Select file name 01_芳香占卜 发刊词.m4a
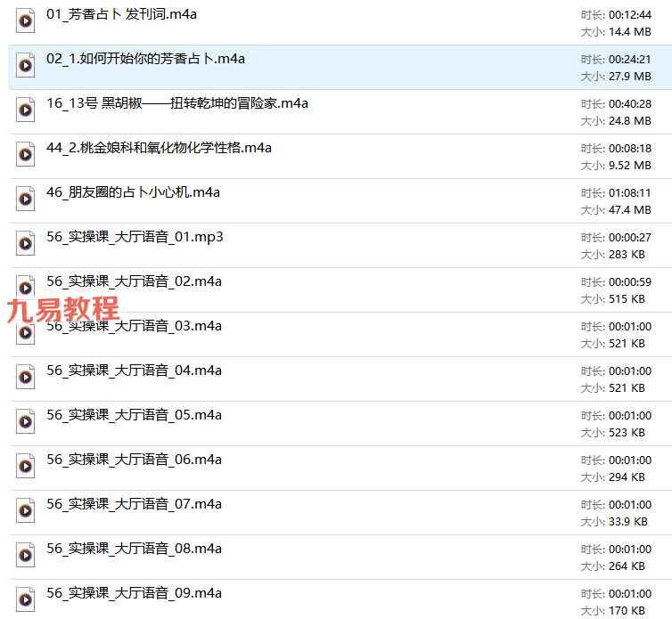This screenshot has height=619, width=672. (x=122, y=14)
